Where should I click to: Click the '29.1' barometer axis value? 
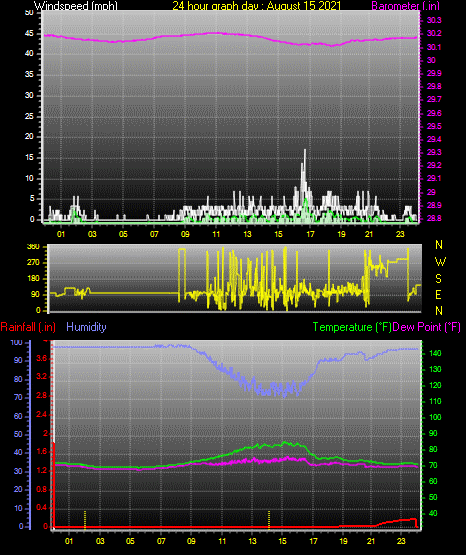(434, 178)
